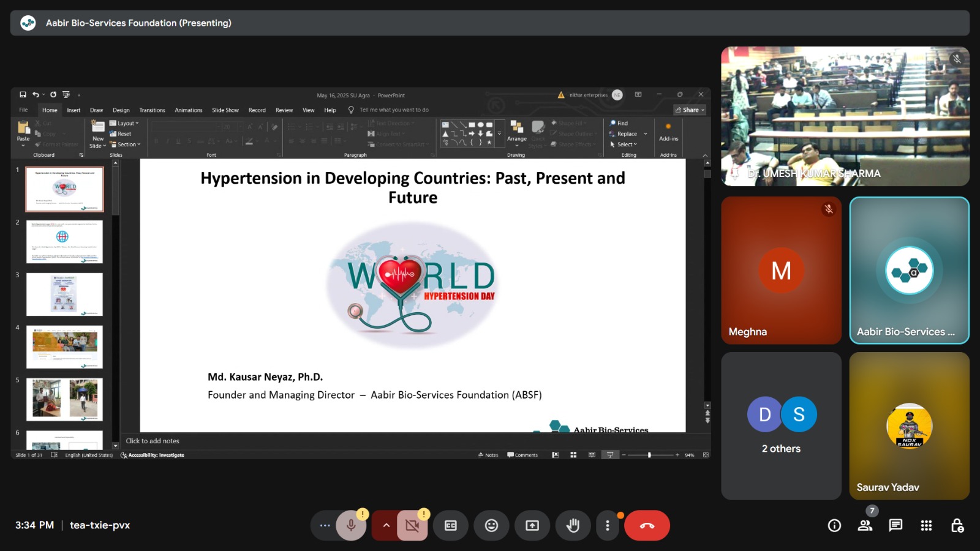
Task: Select slide 2 thumbnail in the slide panel
Action: tap(64, 242)
